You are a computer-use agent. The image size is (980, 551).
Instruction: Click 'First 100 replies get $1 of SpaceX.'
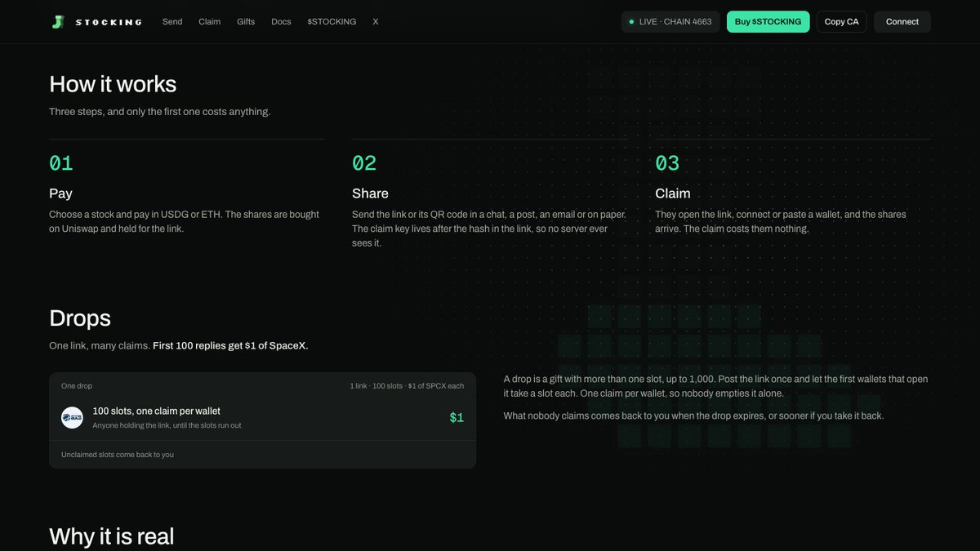click(x=230, y=345)
